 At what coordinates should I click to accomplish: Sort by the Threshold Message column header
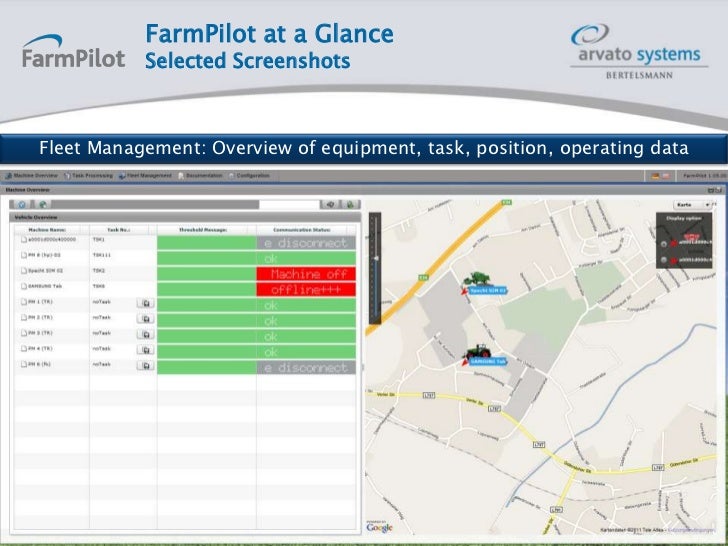(203, 230)
